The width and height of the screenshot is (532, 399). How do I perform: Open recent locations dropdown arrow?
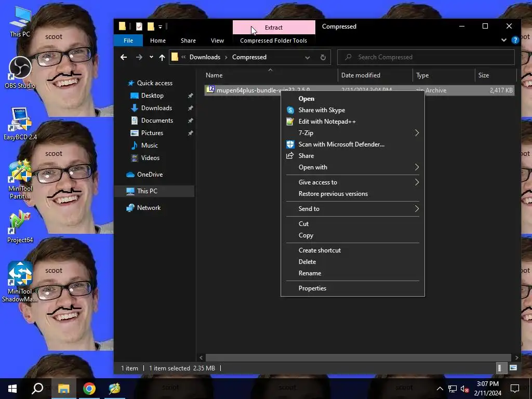click(151, 57)
